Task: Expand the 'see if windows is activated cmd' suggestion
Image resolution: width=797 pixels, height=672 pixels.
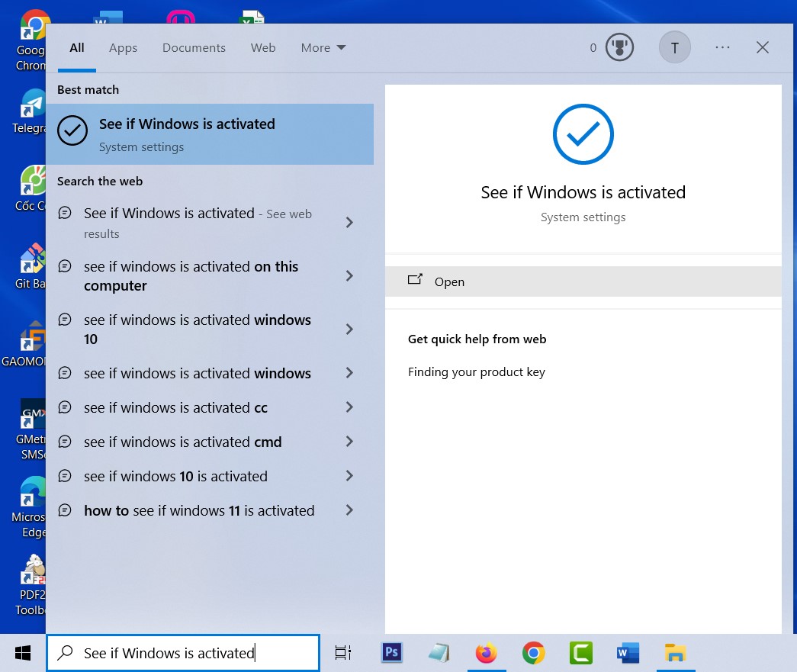Action: (349, 442)
